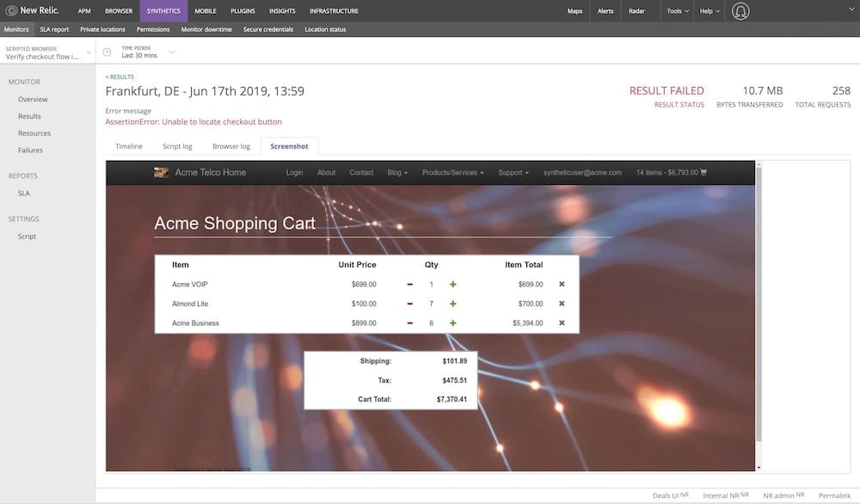Open the Help dropdown menu

click(709, 11)
